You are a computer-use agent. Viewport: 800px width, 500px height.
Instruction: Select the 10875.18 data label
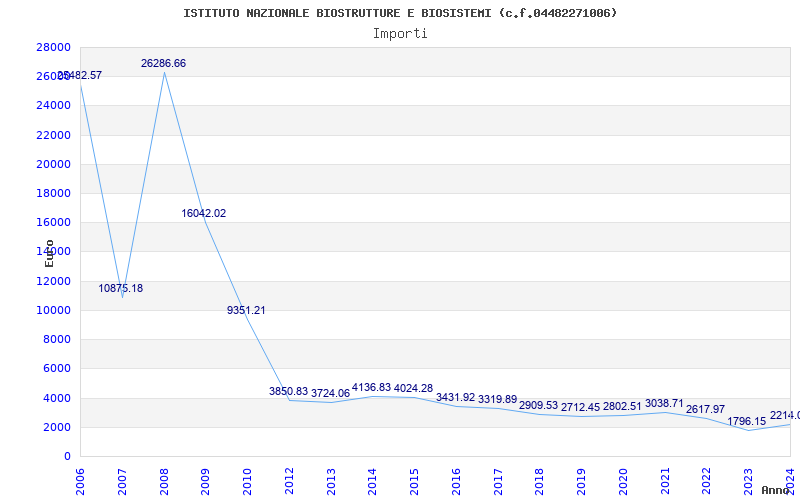pyautogui.click(x=120, y=288)
